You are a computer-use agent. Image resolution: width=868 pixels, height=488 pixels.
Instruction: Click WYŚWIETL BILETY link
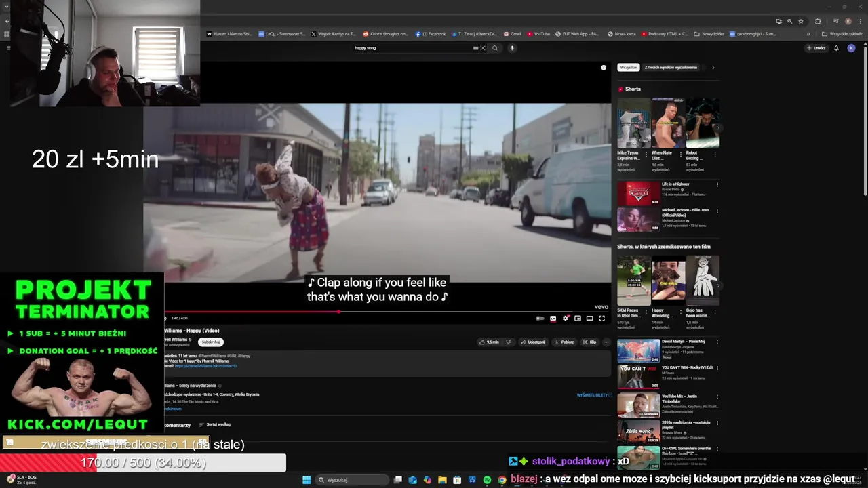click(594, 394)
